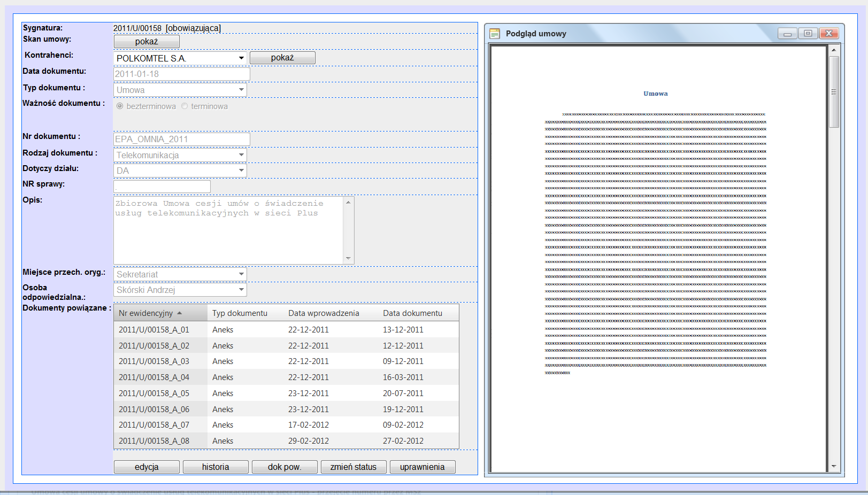The height and width of the screenshot is (495, 868).
Task: Select row 2011/U/00158_A_02
Action: pyautogui.click(x=286, y=345)
